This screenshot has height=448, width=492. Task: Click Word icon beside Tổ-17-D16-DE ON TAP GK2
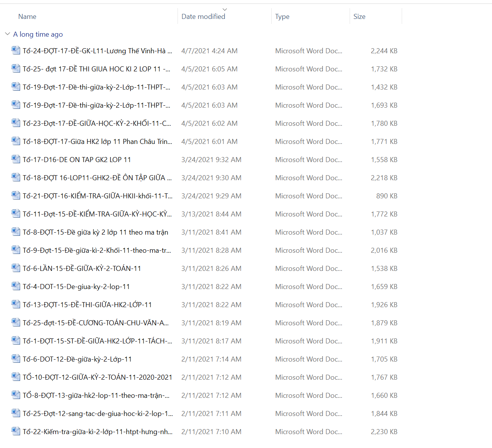pos(16,159)
